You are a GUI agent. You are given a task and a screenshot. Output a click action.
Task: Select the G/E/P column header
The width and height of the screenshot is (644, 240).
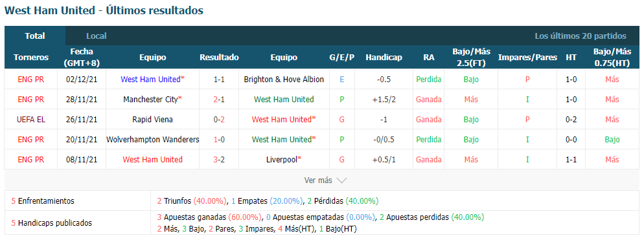point(341,58)
